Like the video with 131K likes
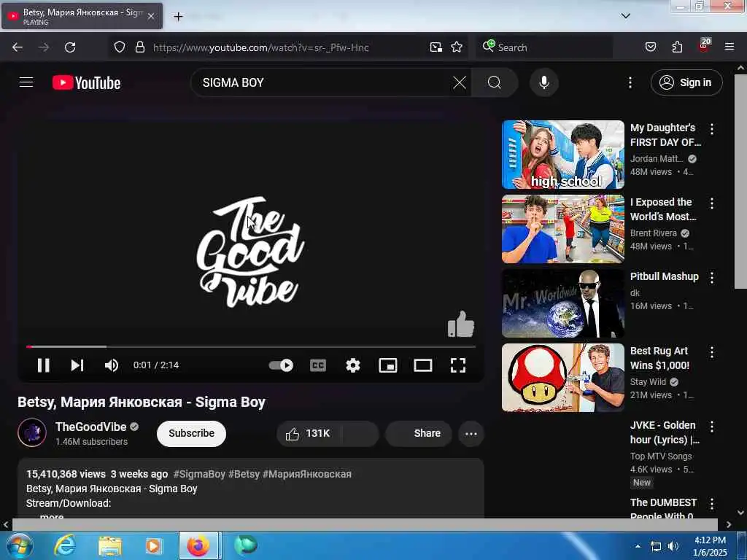The height and width of the screenshot is (560, 747). tap(307, 433)
